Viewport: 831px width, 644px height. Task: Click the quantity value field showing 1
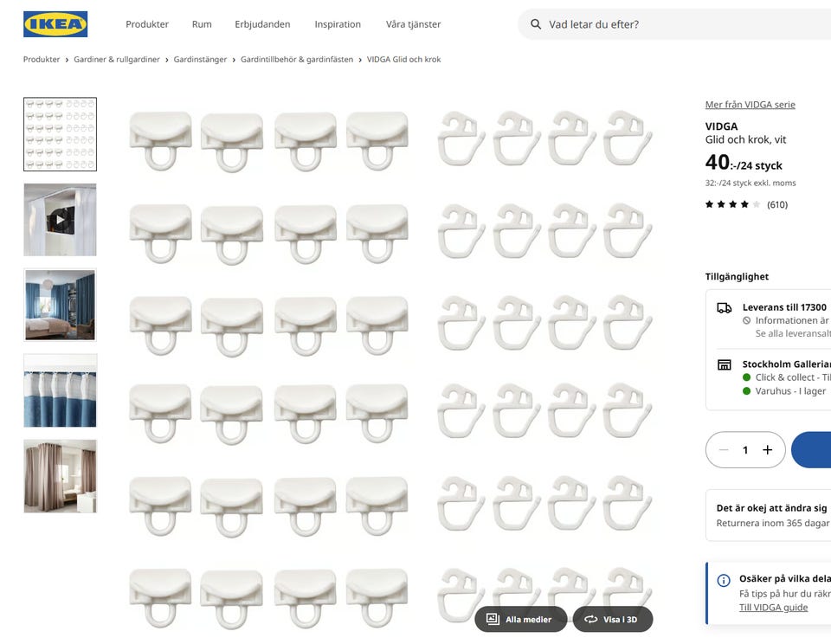click(x=745, y=449)
